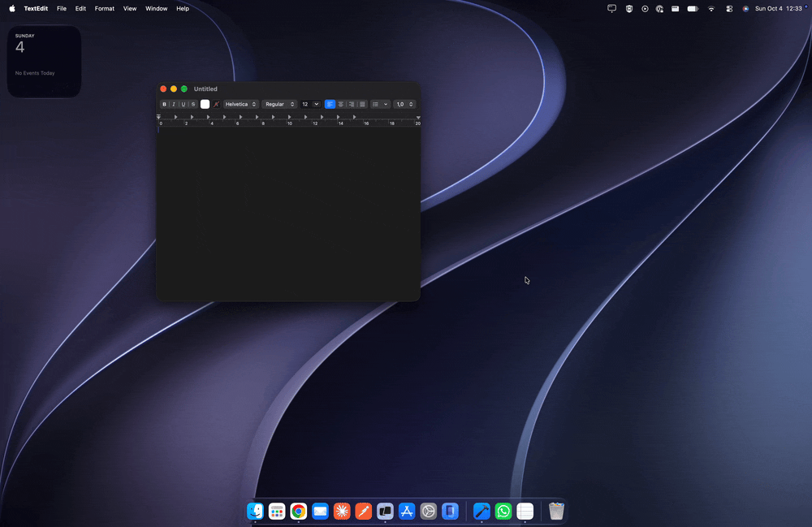Toggle underline text style
Image resolution: width=812 pixels, height=527 pixels.
[184, 104]
